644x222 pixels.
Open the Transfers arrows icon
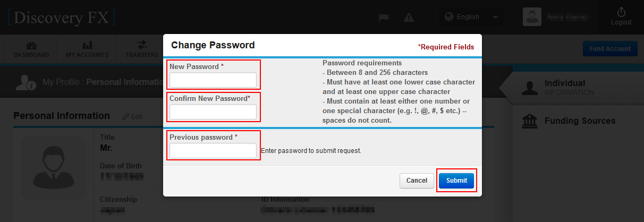[142, 45]
